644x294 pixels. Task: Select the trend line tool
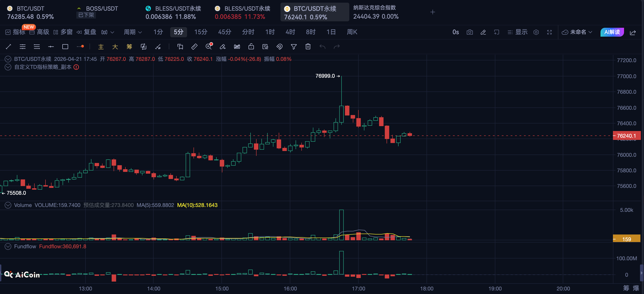[8, 47]
